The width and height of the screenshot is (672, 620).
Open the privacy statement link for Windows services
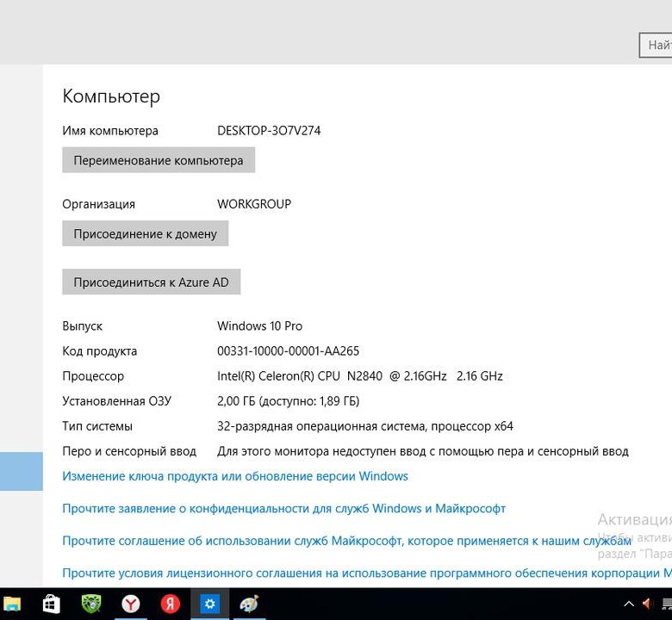(x=283, y=509)
